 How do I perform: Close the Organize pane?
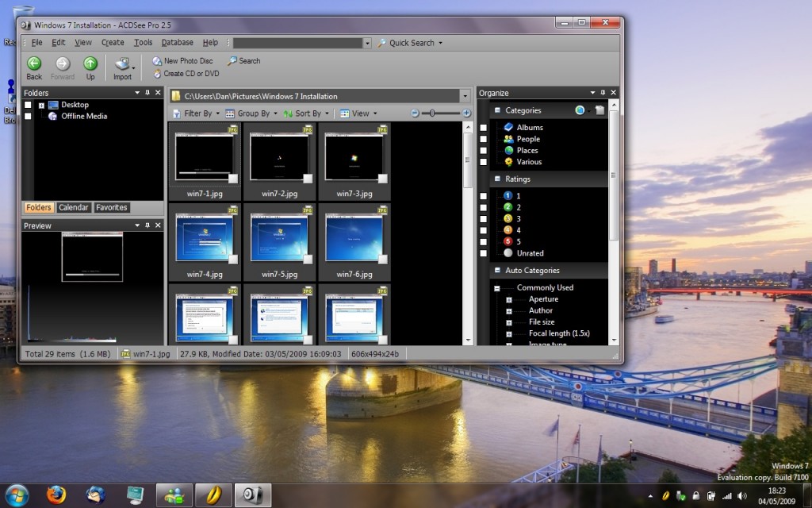click(x=614, y=93)
